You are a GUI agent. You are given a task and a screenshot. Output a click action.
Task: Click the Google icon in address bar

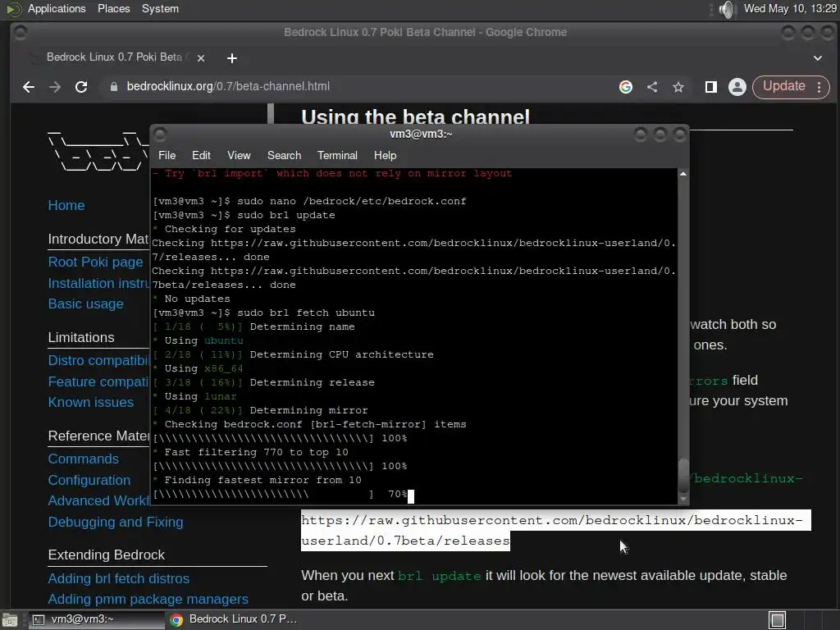coord(626,87)
